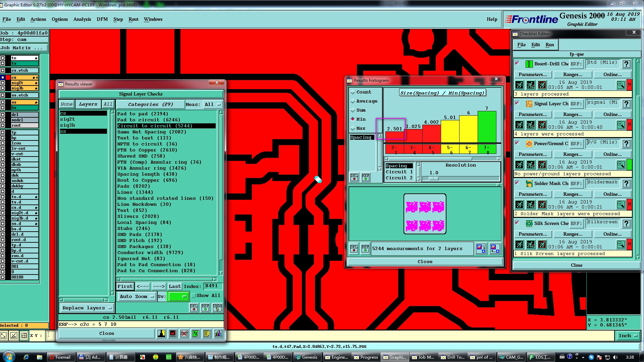
Task: Open the Auto Zoom dropdown
Action: tap(137, 296)
